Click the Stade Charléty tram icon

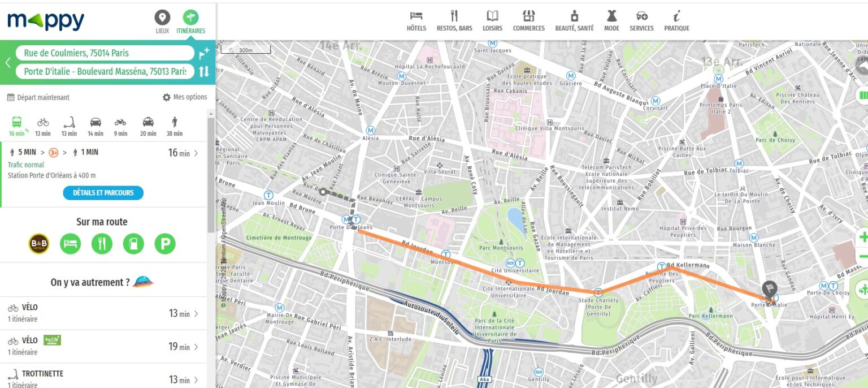pyautogui.click(x=598, y=292)
